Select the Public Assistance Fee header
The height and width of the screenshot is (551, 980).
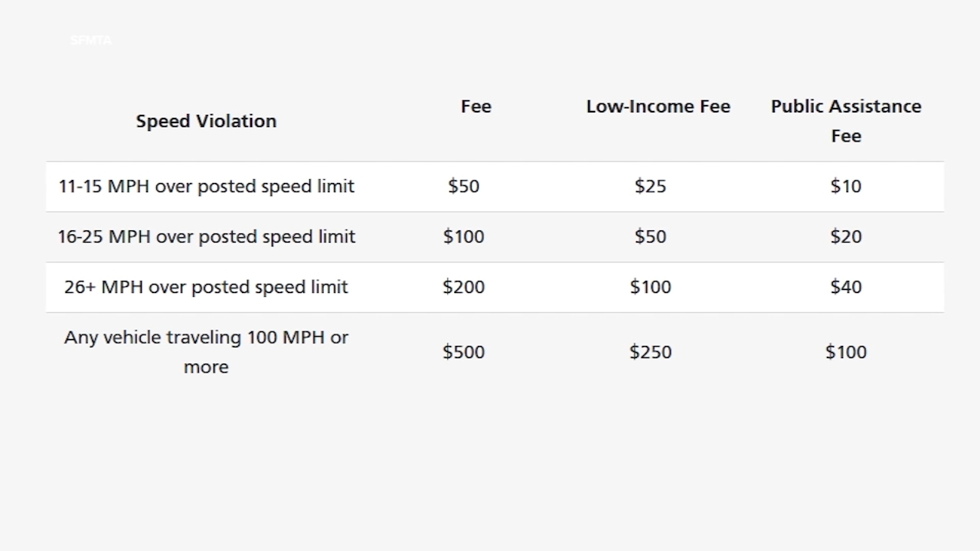(x=846, y=121)
